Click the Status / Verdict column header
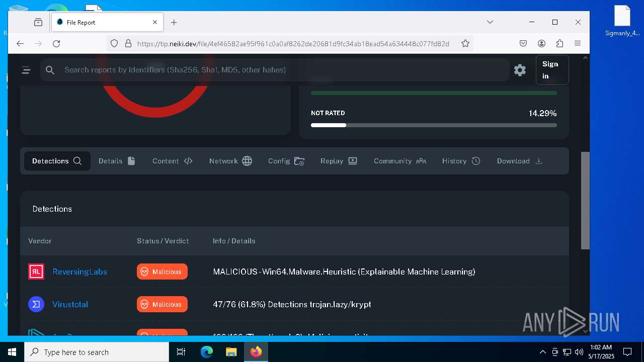The image size is (644, 362). [163, 241]
